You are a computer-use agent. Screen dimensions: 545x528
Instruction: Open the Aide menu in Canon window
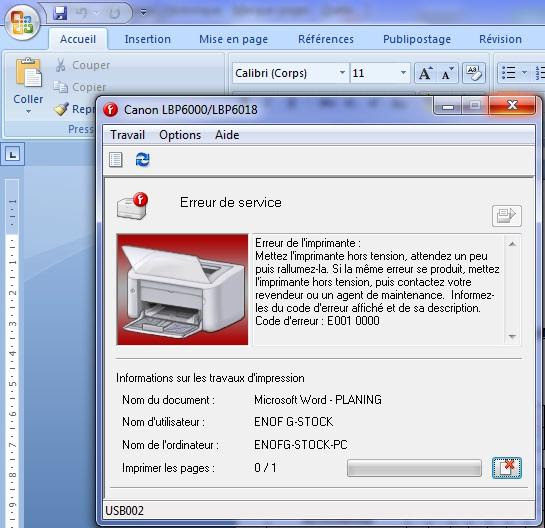[x=227, y=135]
